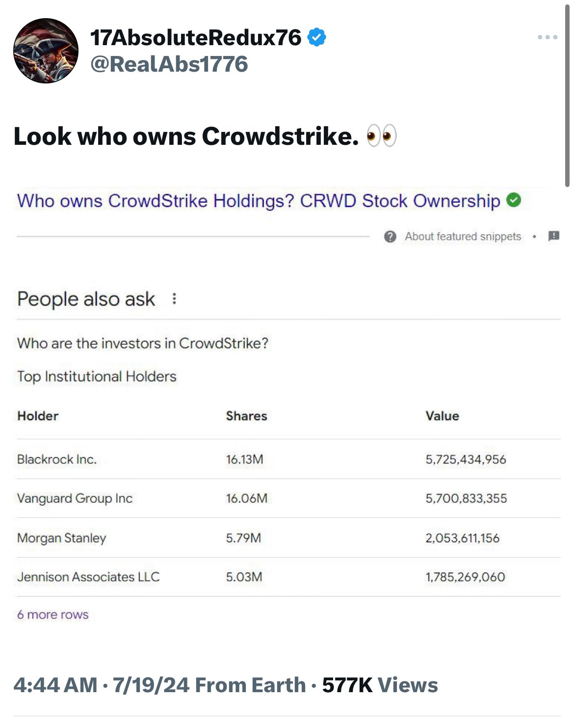Click 'About featured snippets' text
The height and width of the screenshot is (728, 574).
pos(463,237)
